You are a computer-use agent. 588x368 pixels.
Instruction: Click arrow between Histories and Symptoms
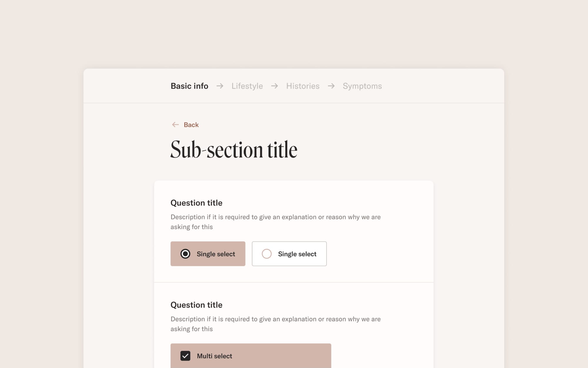331,86
